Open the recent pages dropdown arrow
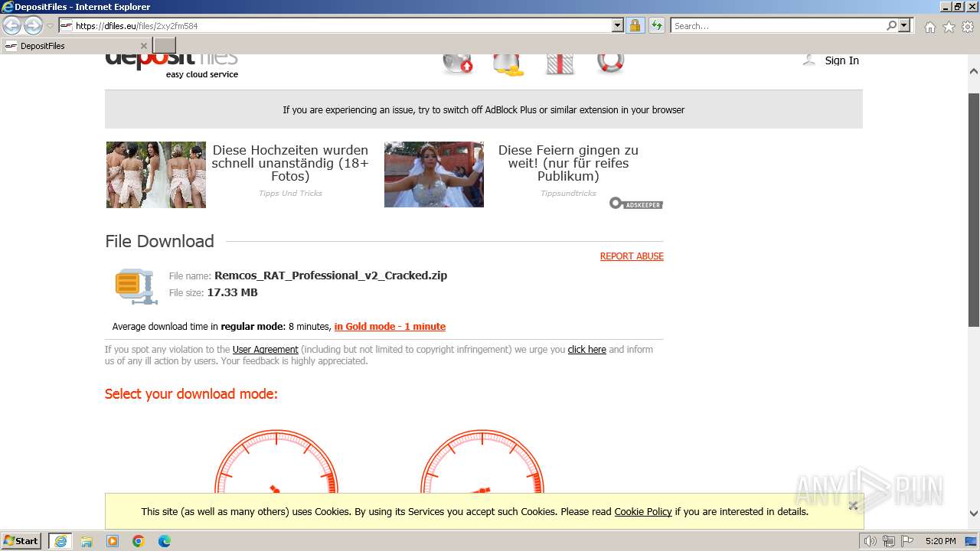This screenshot has width=980, height=551. 51,26
